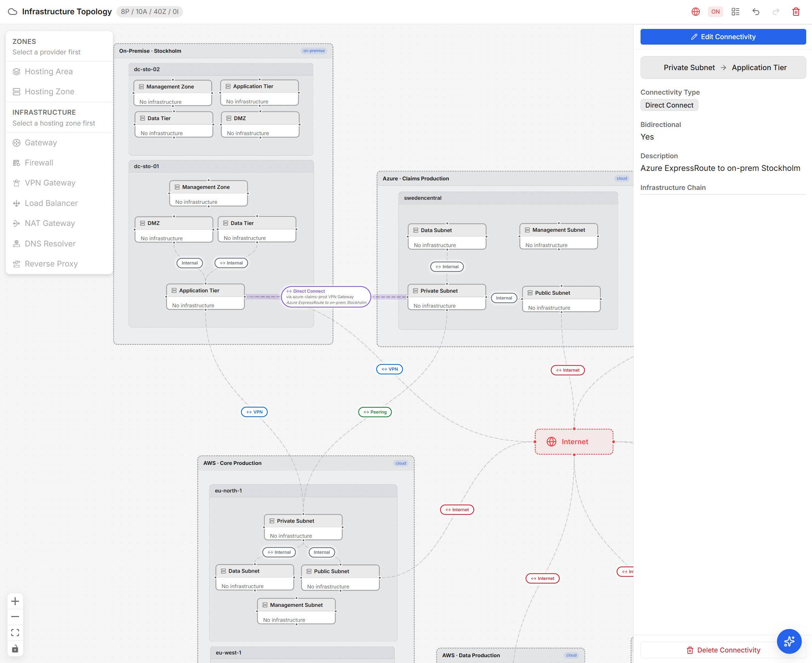Click the on-premise tag on Stockholm group
Viewport: 812px width, 663px height.
click(314, 51)
